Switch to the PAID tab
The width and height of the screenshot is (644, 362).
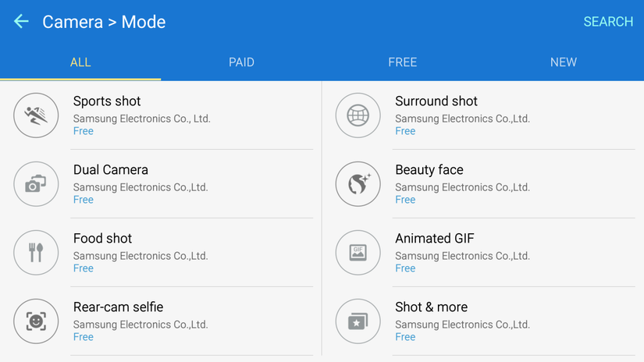(x=241, y=62)
